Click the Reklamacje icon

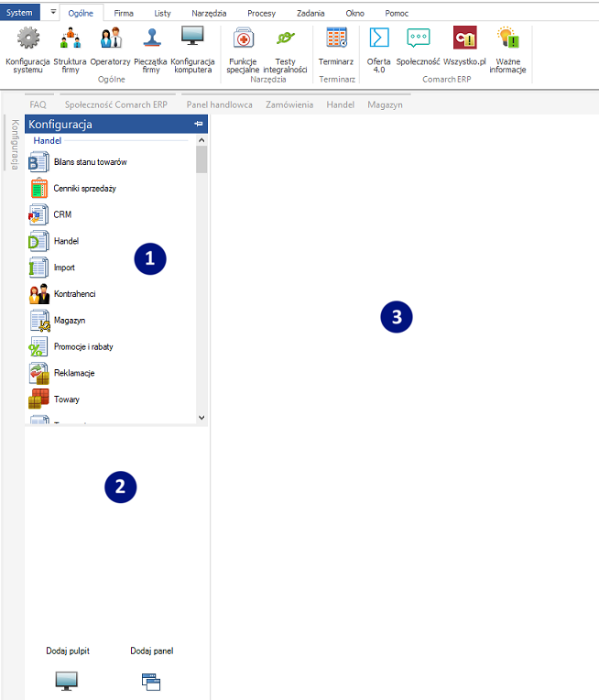coord(38,373)
